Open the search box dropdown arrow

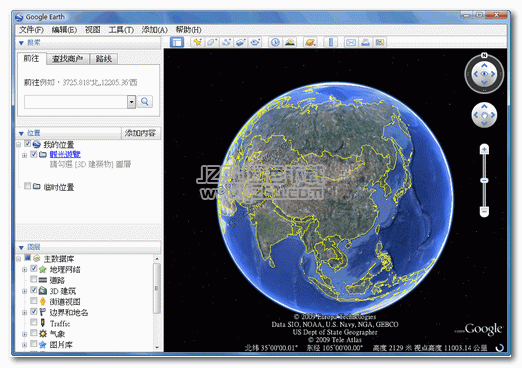[131, 102]
